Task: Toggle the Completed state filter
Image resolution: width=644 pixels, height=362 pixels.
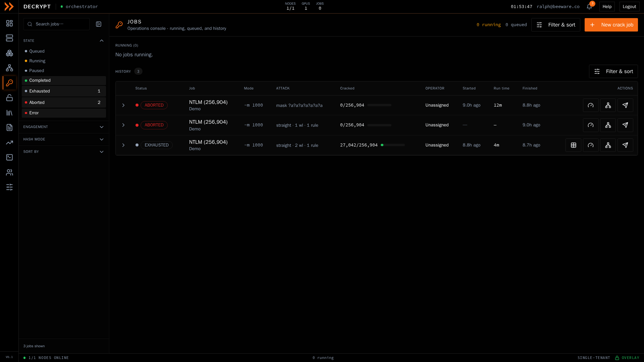Action: [64, 80]
